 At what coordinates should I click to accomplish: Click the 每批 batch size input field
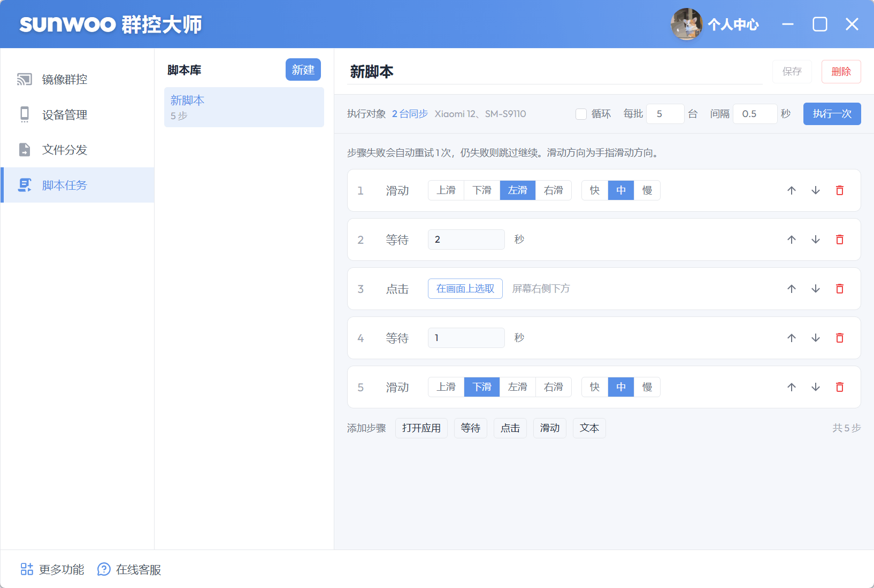(665, 114)
